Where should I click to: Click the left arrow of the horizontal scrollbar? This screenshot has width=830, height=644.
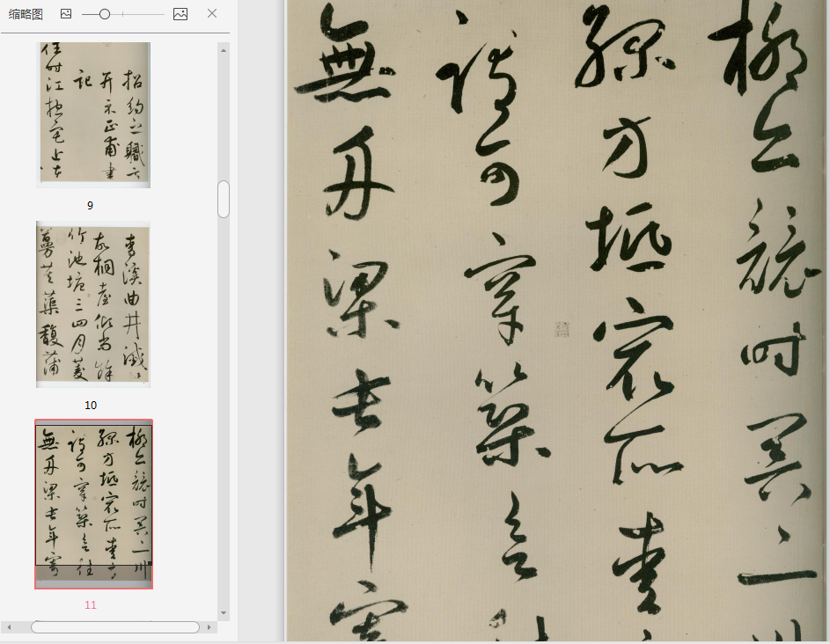point(9,627)
